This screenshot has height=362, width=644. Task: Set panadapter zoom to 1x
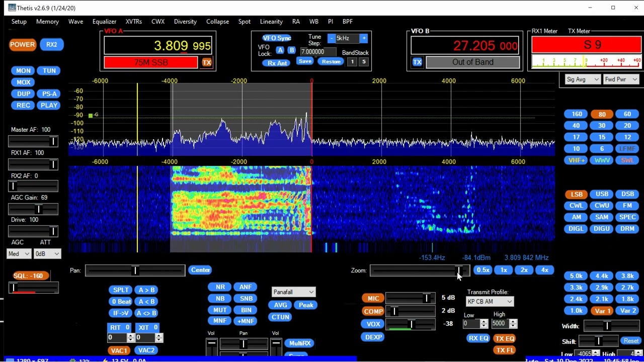coord(504,270)
